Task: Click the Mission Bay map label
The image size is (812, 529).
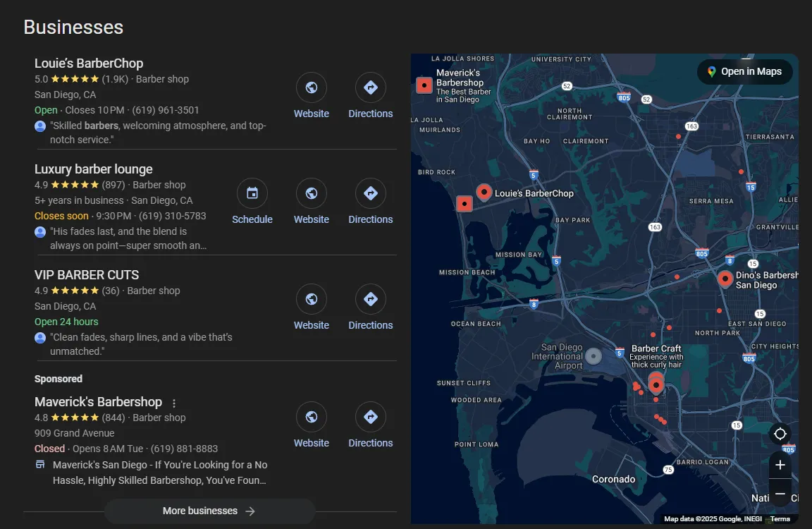Action: 518,255
